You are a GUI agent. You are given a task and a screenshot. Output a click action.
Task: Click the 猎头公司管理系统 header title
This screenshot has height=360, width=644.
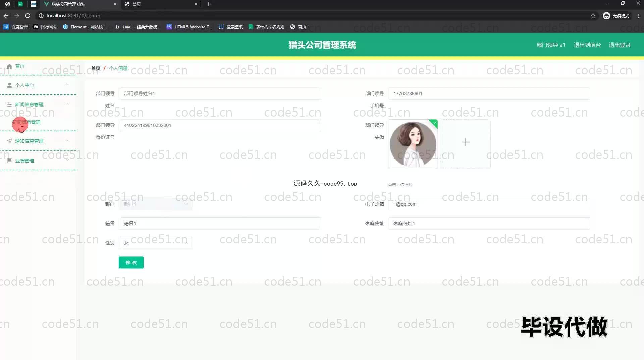[x=322, y=45]
